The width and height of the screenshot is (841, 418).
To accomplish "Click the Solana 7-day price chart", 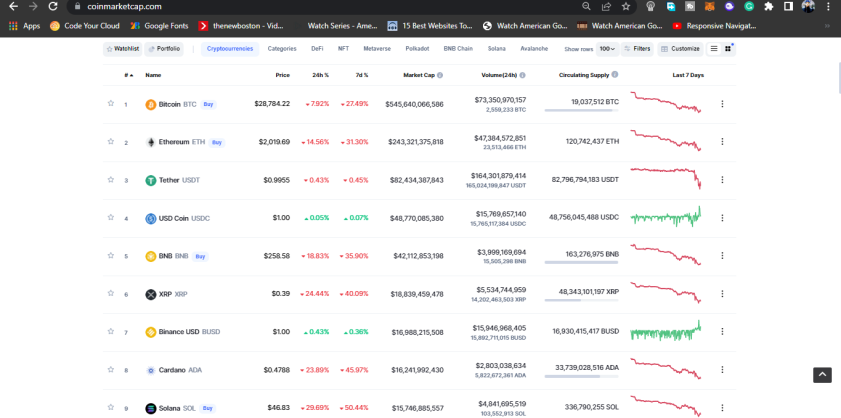I will pyautogui.click(x=666, y=407).
